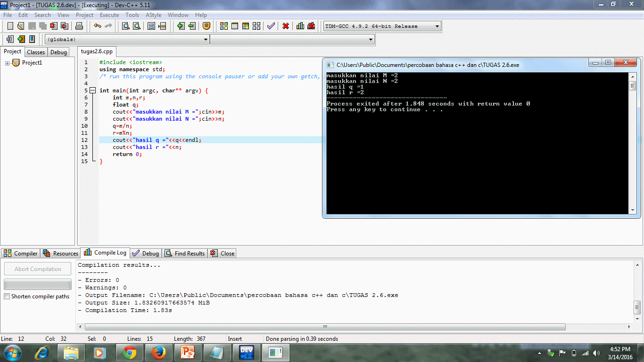Click the blue Goto Bookmarks icon
The height and width of the screenshot is (362, 644).
[x=32, y=39]
